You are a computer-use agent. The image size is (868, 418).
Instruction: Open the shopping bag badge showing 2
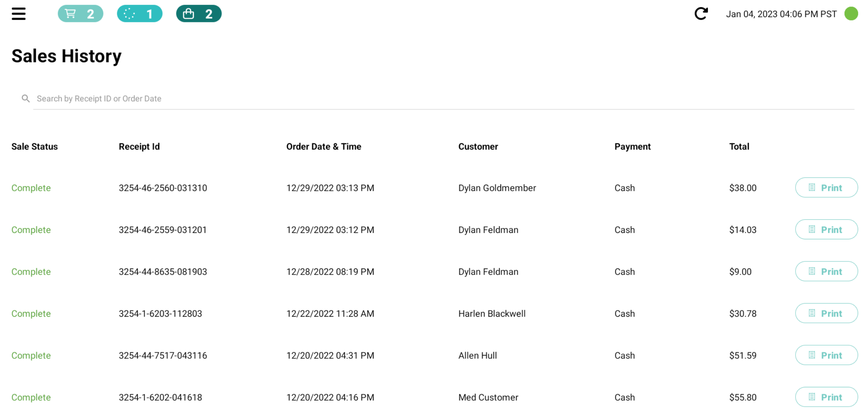(x=199, y=14)
